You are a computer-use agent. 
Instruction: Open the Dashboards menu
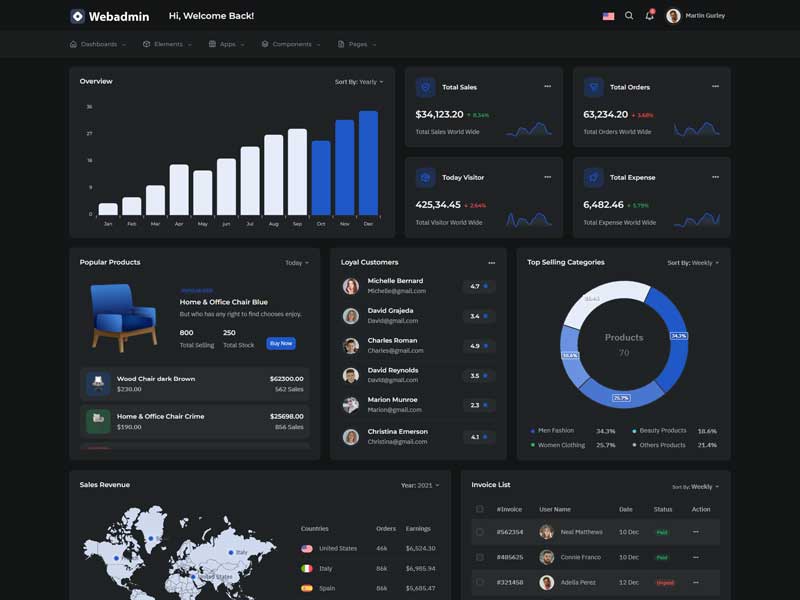pyautogui.click(x=97, y=44)
